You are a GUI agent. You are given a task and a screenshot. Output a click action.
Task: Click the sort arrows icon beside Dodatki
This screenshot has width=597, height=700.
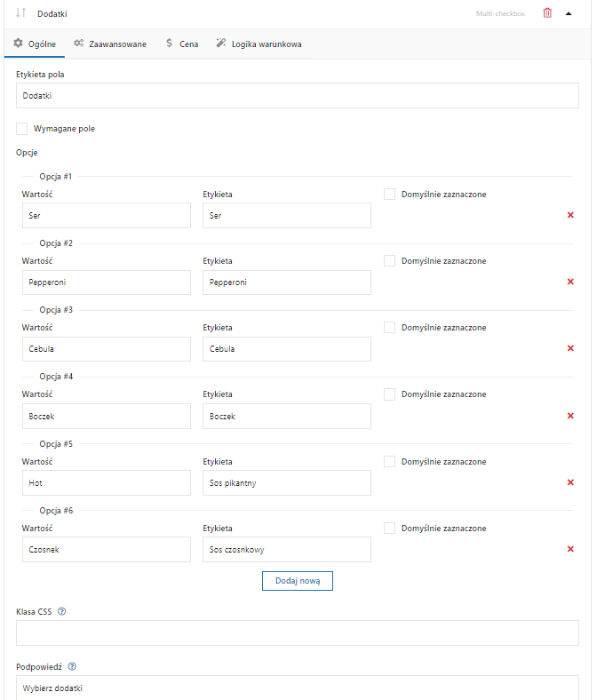[x=20, y=13]
